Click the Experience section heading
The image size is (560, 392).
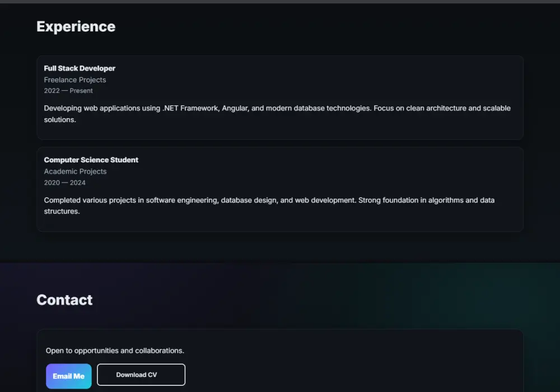[x=76, y=27]
